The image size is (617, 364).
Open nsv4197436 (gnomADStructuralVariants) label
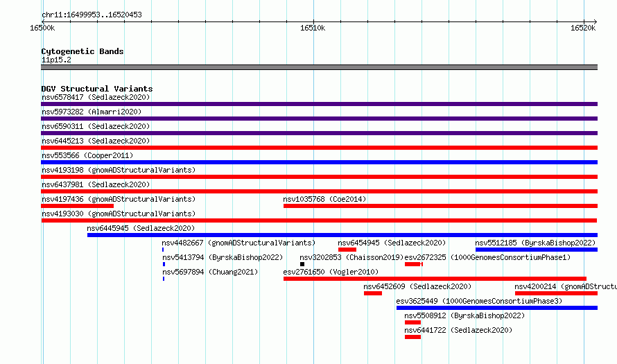pyautogui.click(x=119, y=199)
